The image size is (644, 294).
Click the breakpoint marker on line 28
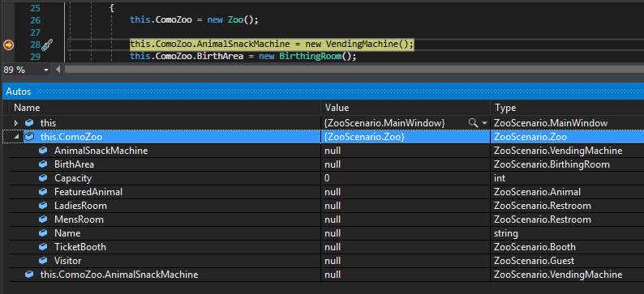[x=8, y=45]
